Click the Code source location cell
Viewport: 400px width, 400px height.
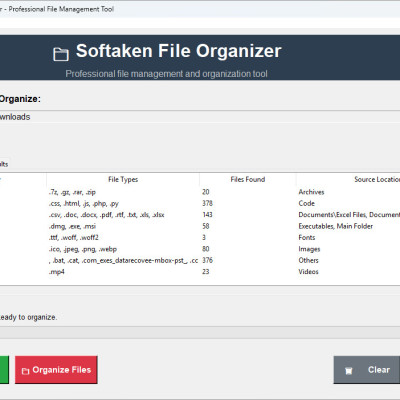(307, 204)
